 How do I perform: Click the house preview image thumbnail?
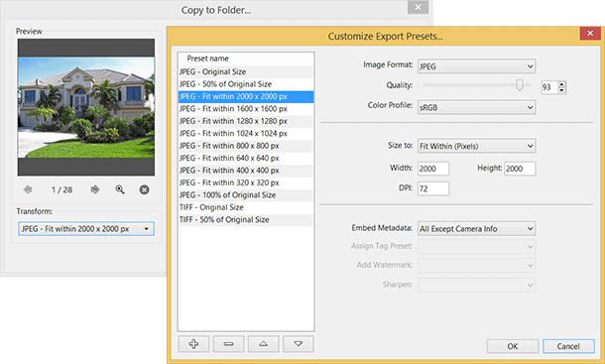86,107
